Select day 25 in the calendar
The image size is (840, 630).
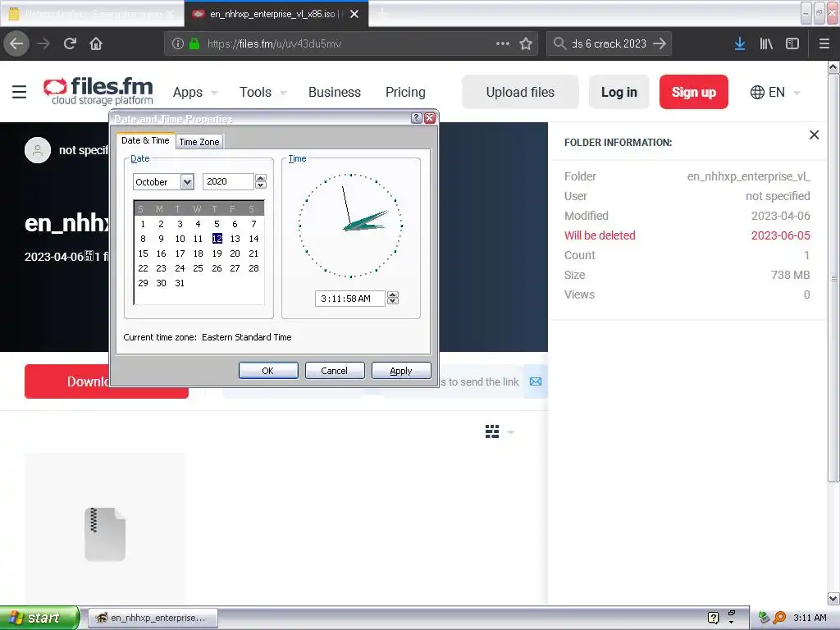(199, 268)
